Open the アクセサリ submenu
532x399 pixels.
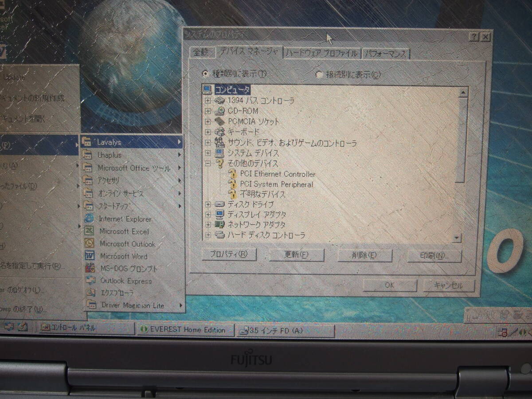pos(133,180)
